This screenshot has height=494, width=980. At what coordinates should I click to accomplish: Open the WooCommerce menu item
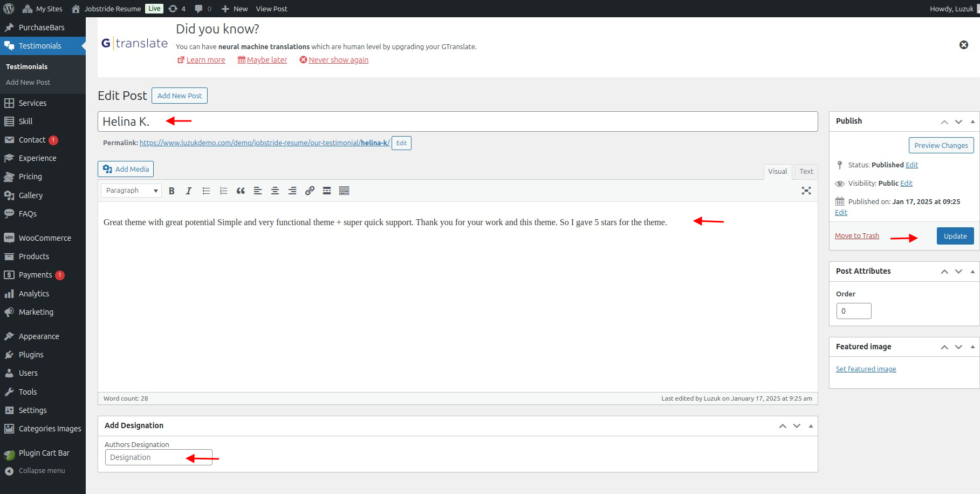coord(45,238)
